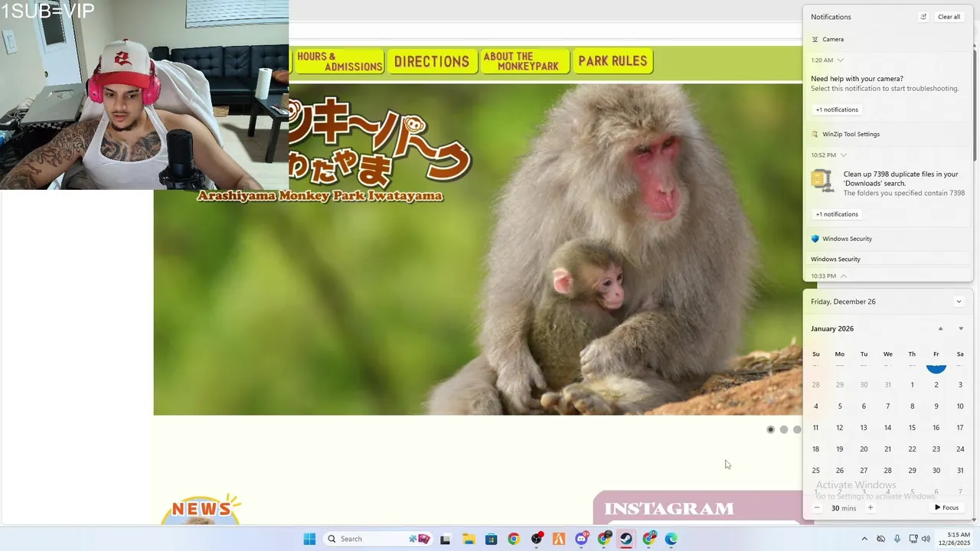Image resolution: width=980 pixels, height=551 pixels.
Task: Select January 20 in the calendar
Action: (864, 449)
